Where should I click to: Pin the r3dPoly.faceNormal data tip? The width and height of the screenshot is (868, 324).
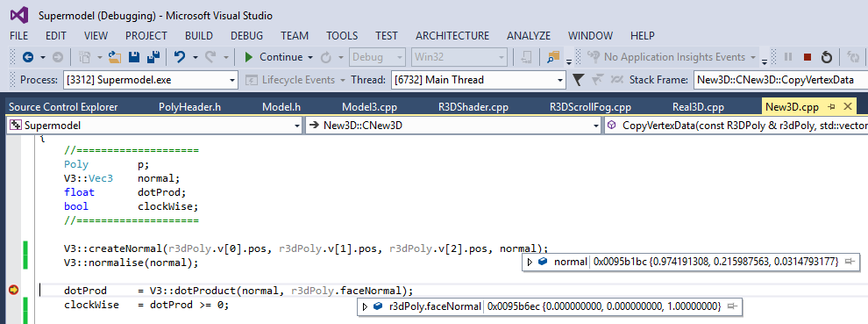tap(732, 306)
